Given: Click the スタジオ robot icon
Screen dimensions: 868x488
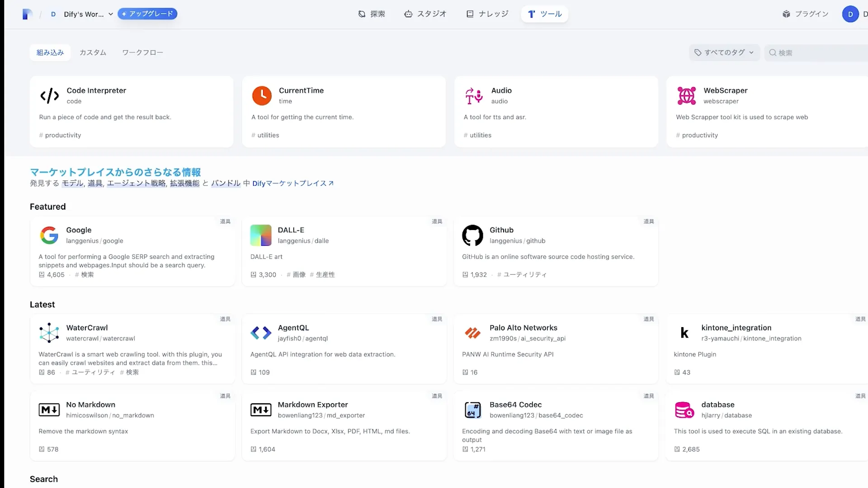Looking at the screenshot, I should pyautogui.click(x=408, y=14).
